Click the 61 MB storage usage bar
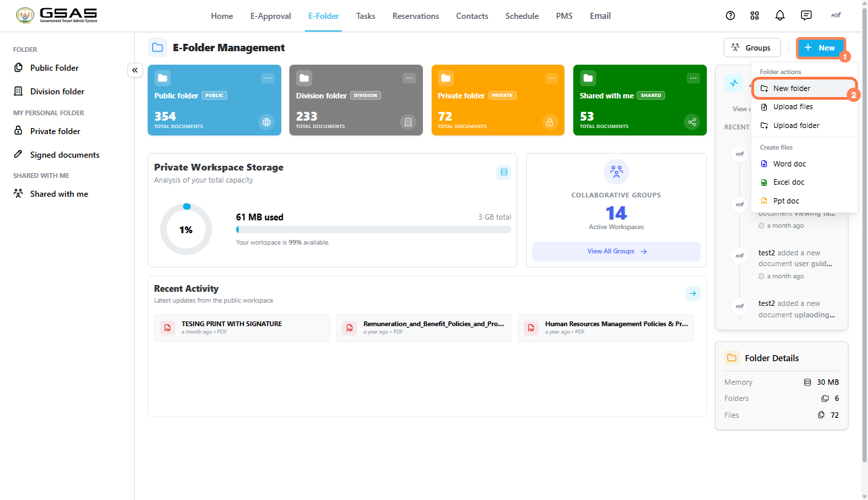Viewport: 868px width, 500px height. [x=373, y=230]
